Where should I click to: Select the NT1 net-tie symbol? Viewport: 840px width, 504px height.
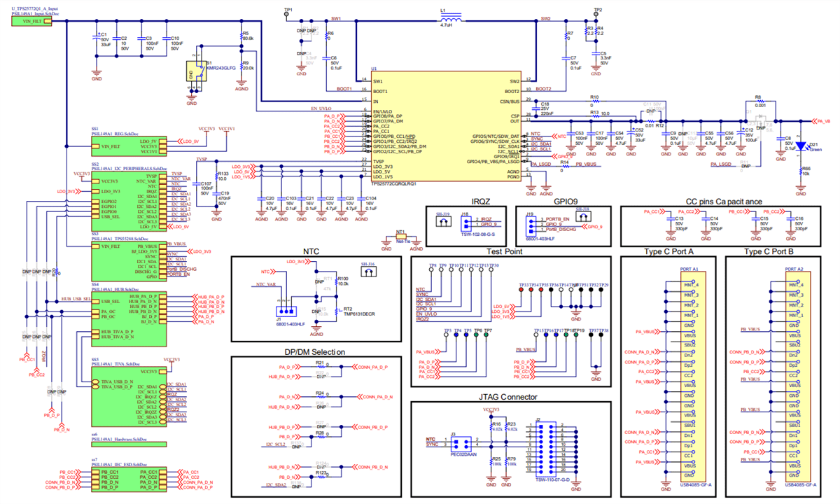click(401, 237)
